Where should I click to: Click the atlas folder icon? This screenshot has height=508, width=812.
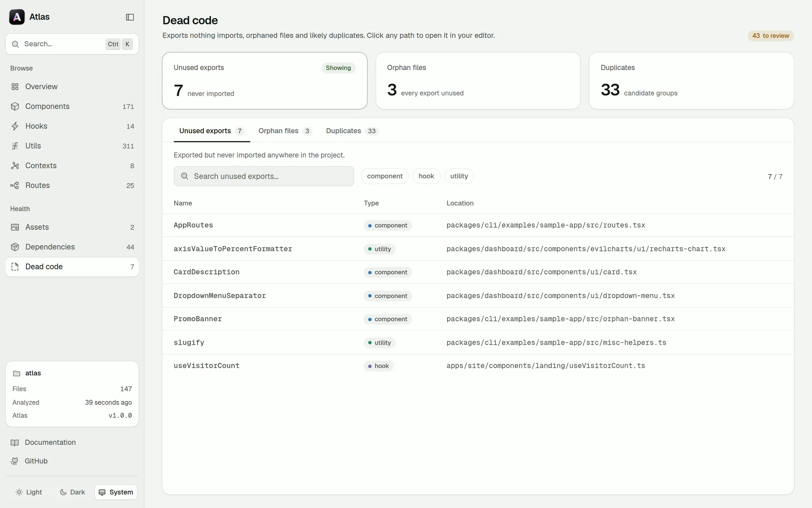[17, 373]
